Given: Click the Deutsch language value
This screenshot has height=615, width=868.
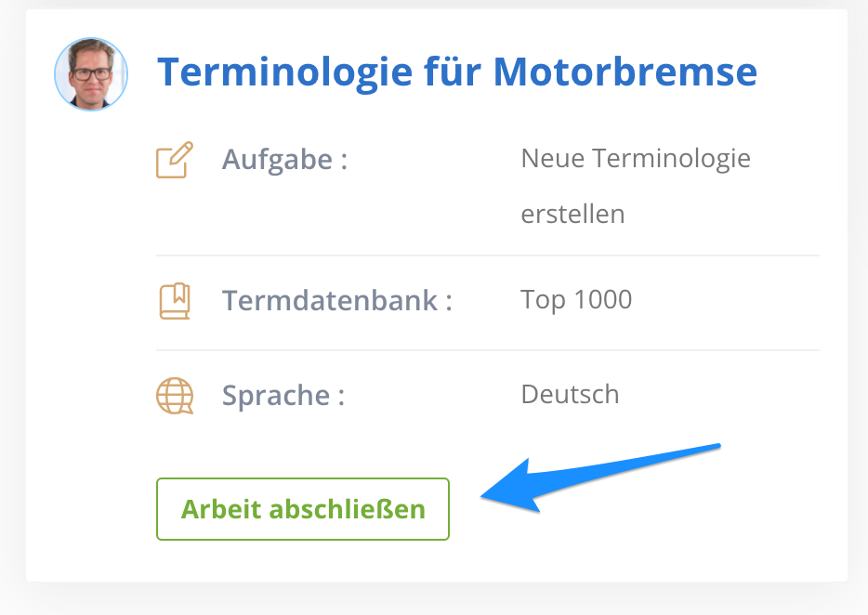Looking at the screenshot, I should pyautogui.click(x=571, y=395).
